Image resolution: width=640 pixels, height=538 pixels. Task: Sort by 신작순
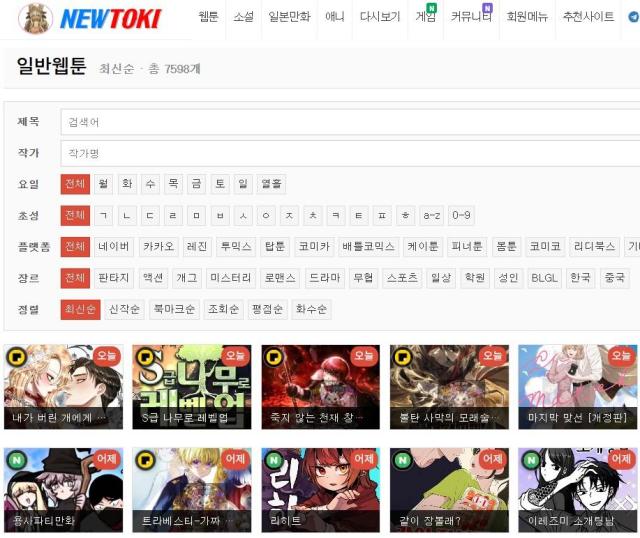124,310
